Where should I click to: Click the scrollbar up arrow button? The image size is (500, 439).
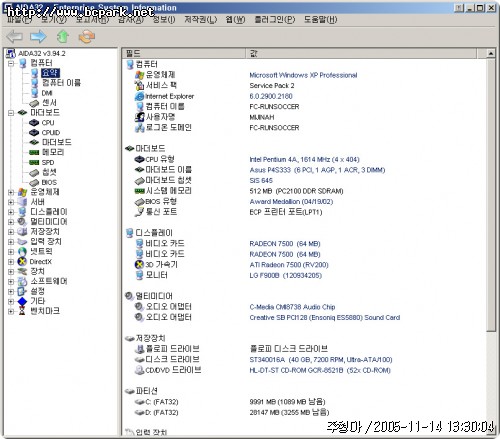490,53
